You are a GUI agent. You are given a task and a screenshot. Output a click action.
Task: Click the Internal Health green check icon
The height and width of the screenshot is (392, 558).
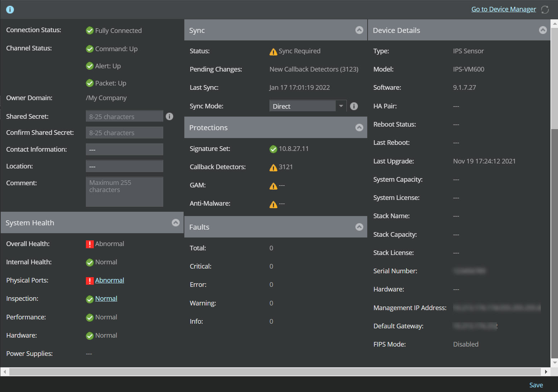(x=90, y=263)
